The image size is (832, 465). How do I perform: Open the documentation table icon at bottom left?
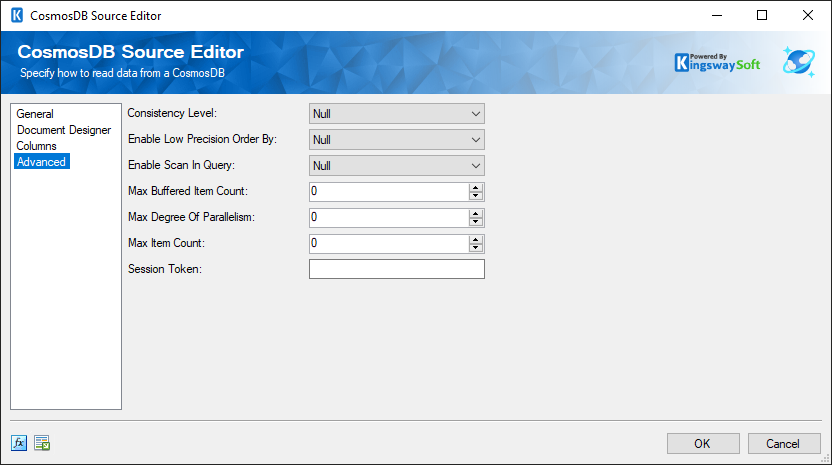point(42,443)
